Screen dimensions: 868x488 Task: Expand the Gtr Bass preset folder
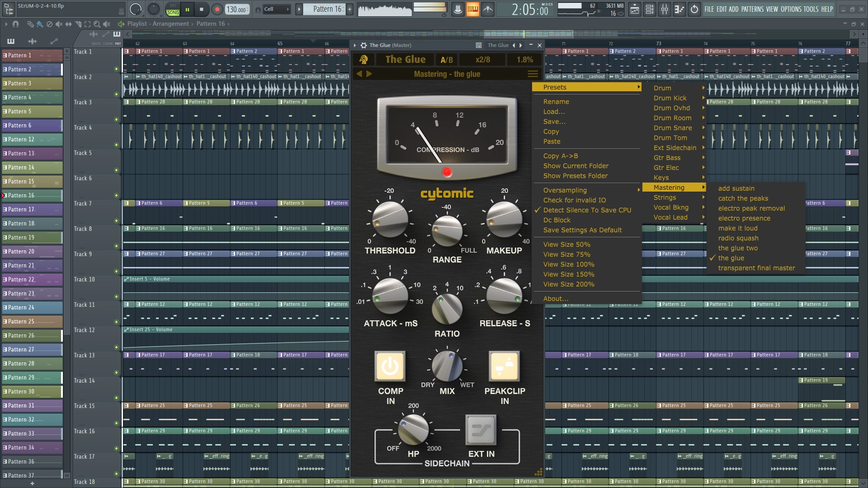674,158
